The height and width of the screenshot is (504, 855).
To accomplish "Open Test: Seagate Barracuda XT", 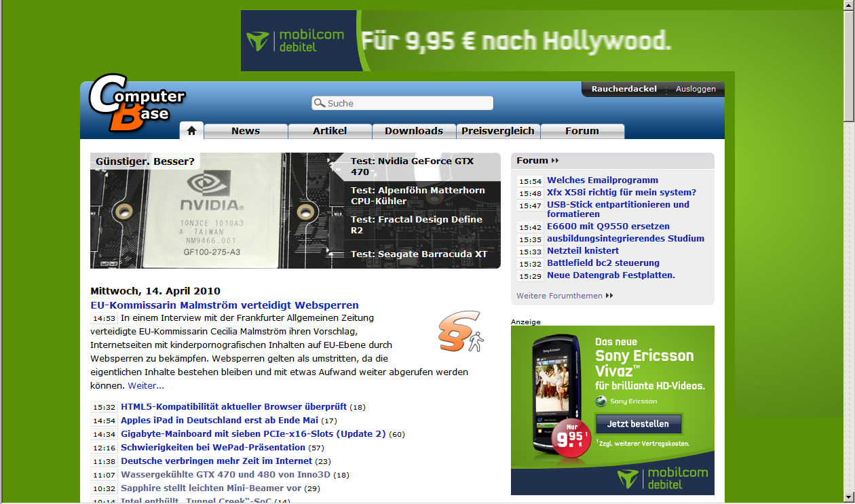I will pyautogui.click(x=419, y=254).
